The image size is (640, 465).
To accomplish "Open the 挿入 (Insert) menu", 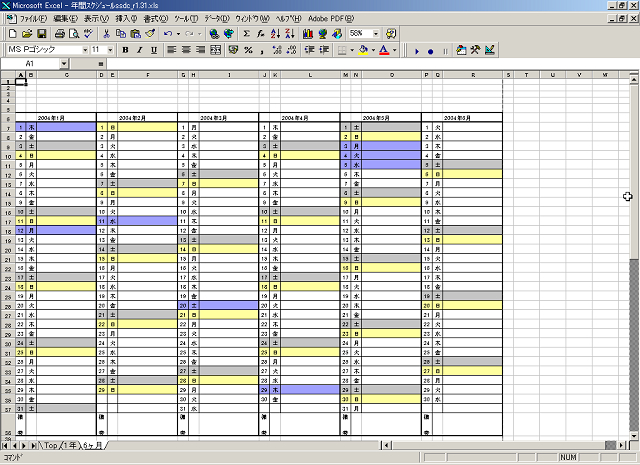I will click(x=126, y=19).
